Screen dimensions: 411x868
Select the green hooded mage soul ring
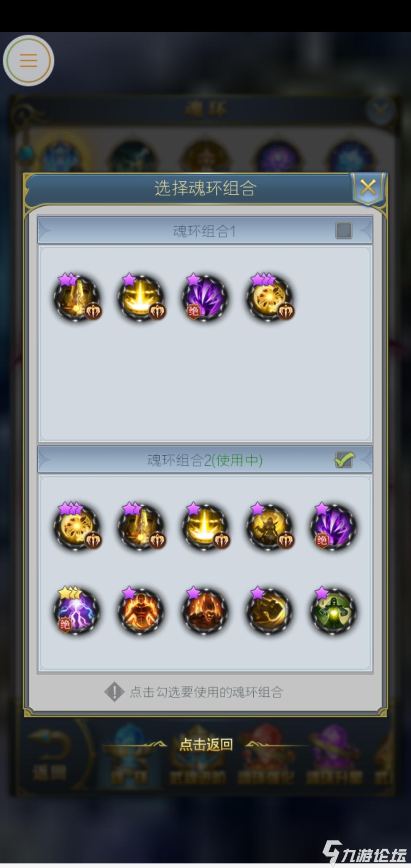pos(333,610)
